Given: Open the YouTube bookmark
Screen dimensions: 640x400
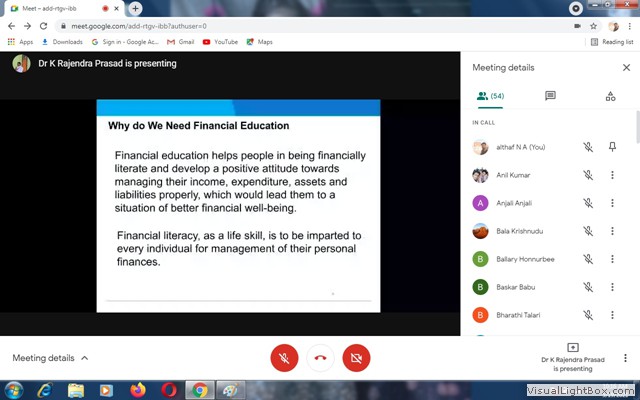Looking at the screenshot, I should [x=220, y=42].
